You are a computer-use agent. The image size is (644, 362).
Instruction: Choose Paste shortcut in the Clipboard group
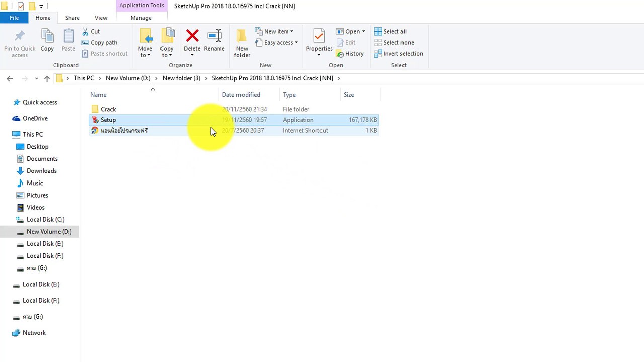tap(105, 54)
